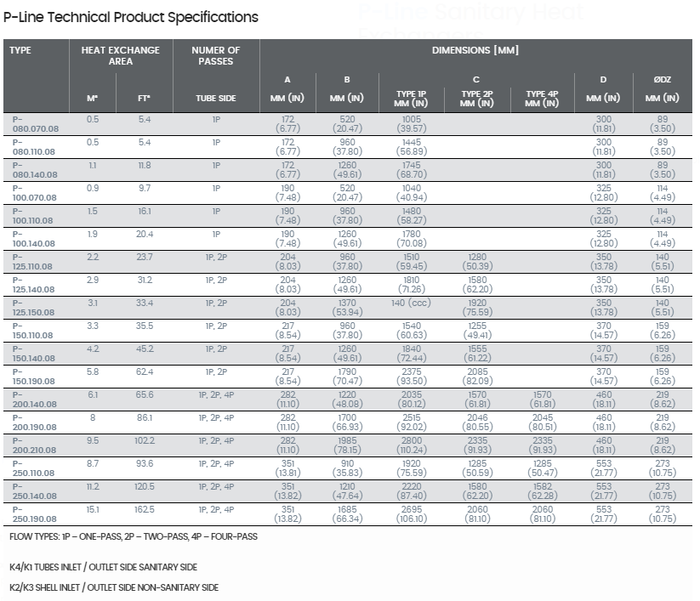The width and height of the screenshot is (700, 601).
Task: Select the K2/K3 SHELL INLET note
Action: click(x=114, y=587)
